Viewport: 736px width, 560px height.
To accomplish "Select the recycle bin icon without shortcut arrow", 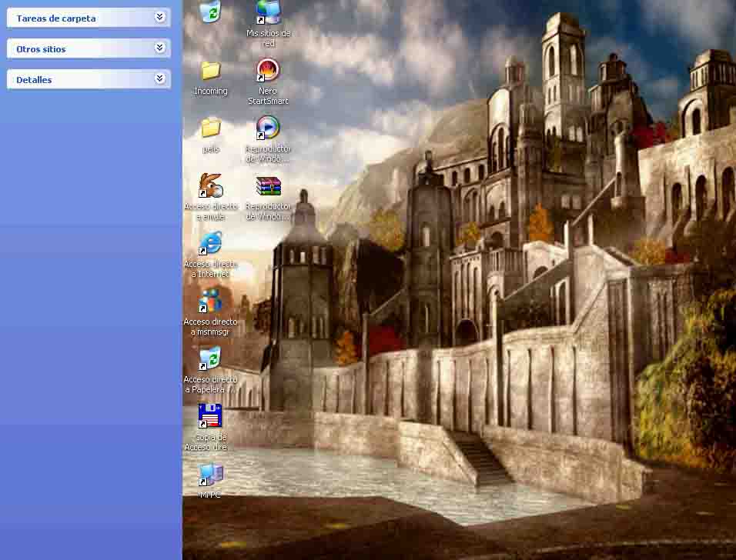I will click(210, 12).
